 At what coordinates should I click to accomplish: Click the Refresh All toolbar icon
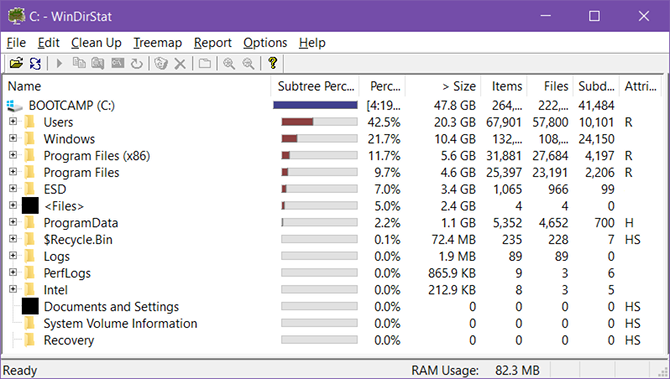[35, 64]
